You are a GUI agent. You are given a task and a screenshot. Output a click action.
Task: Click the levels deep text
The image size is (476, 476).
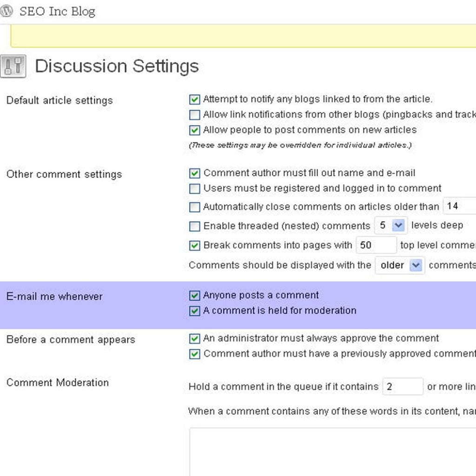coord(437,225)
